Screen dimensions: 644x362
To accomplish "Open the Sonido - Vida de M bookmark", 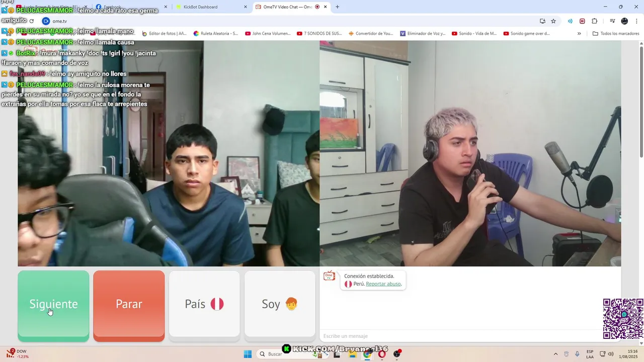I will click(474, 34).
